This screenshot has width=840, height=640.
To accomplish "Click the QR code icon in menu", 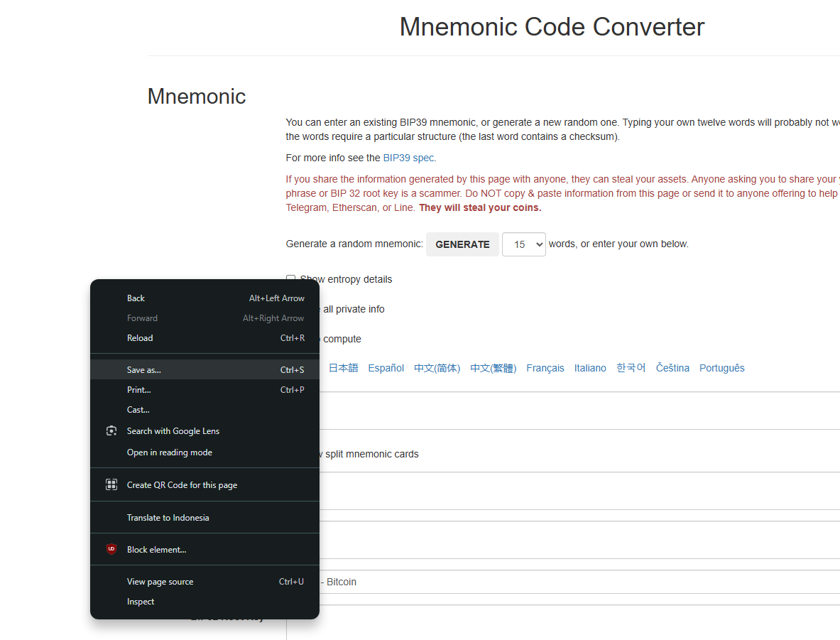I will [111, 484].
